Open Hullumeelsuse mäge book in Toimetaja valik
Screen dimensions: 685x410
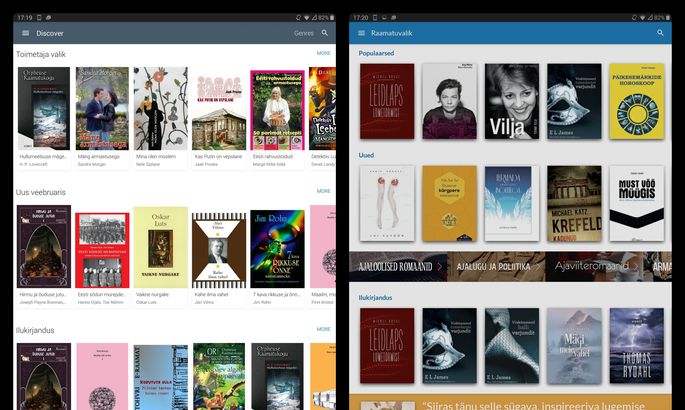(44, 108)
